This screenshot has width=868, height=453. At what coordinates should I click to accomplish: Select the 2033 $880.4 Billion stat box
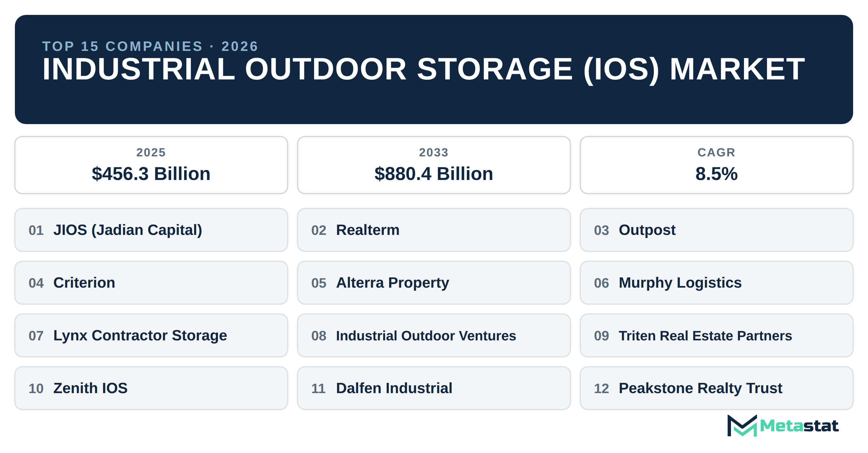434,165
